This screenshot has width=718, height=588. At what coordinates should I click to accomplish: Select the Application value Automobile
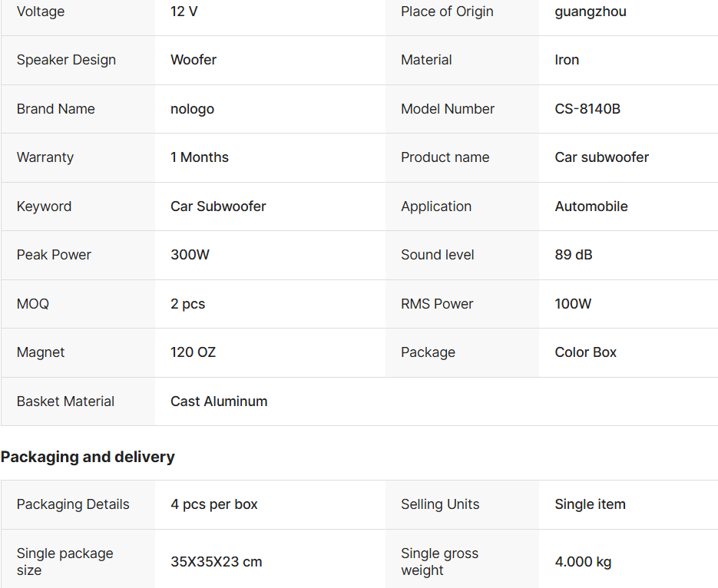click(x=591, y=206)
